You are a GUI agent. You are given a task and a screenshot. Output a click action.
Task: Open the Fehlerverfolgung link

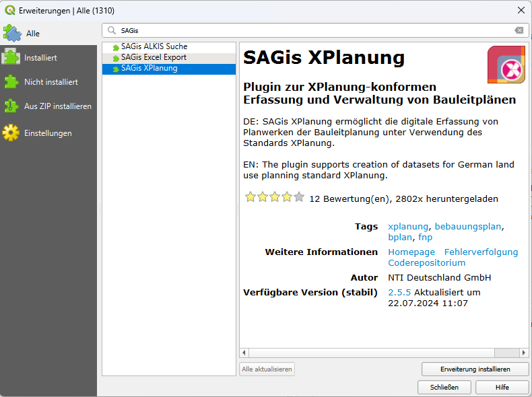(x=481, y=252)
